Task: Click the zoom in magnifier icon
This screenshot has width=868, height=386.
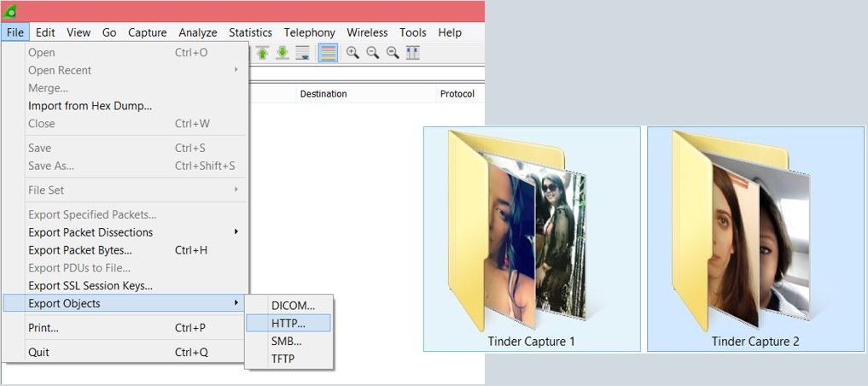Action: point(352,53)
